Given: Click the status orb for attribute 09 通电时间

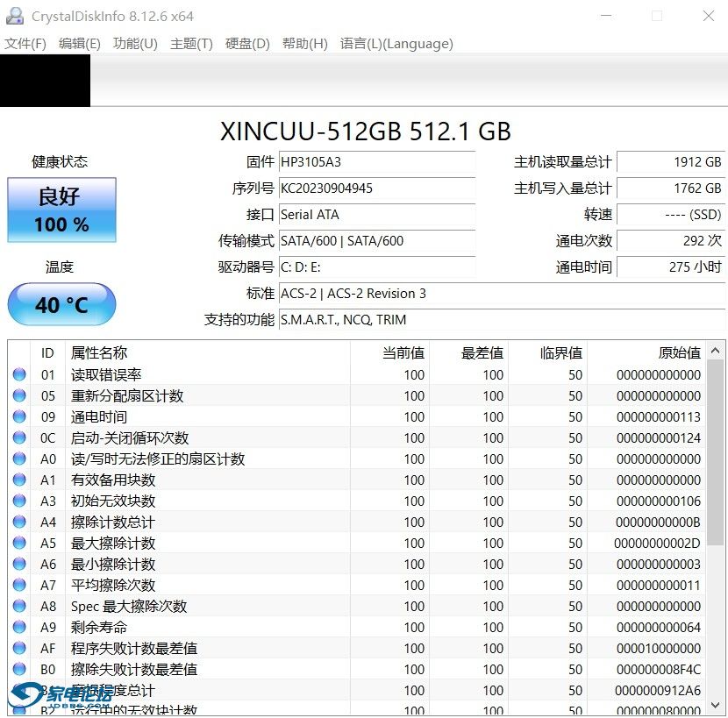Looking at the screenshot, I should pyautogui.click(x=19, y=416).
